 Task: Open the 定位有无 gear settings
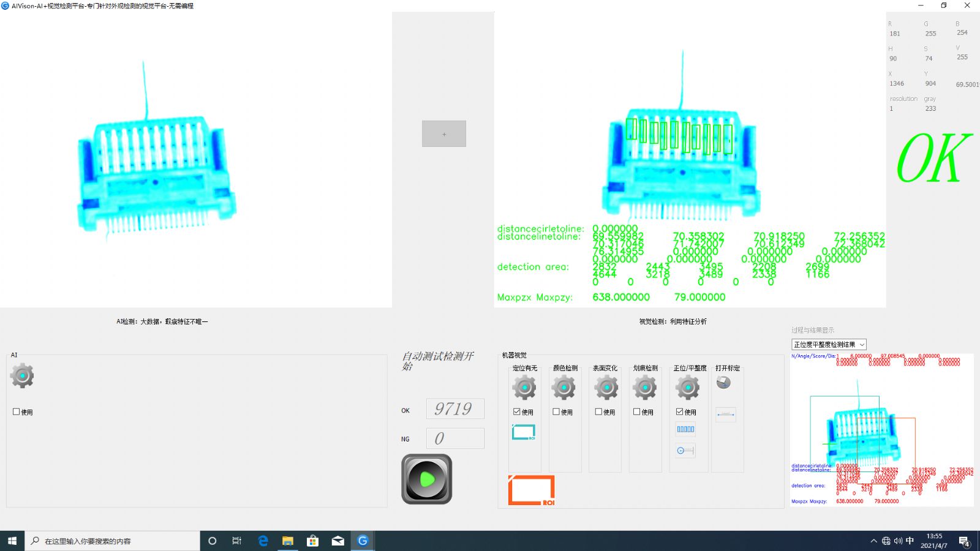tap(524, 388)
